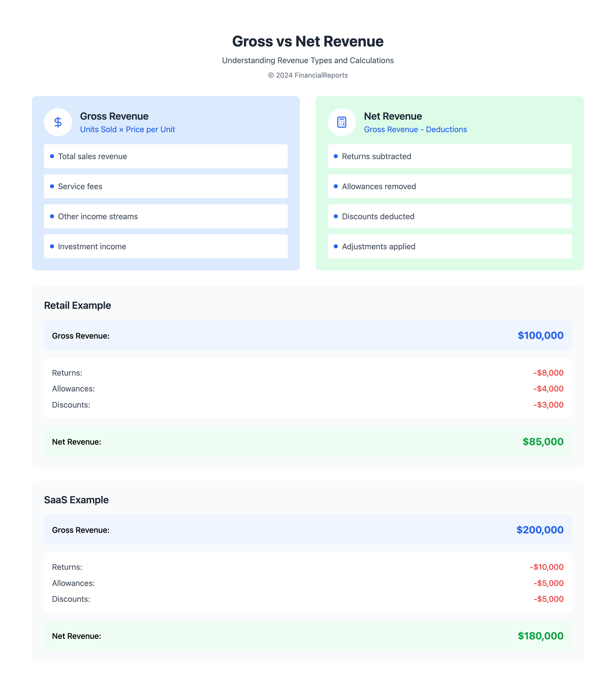This screenshot has width=616, height=695.
Task: Click the Retail Example heading
Action: coord(78,305)
